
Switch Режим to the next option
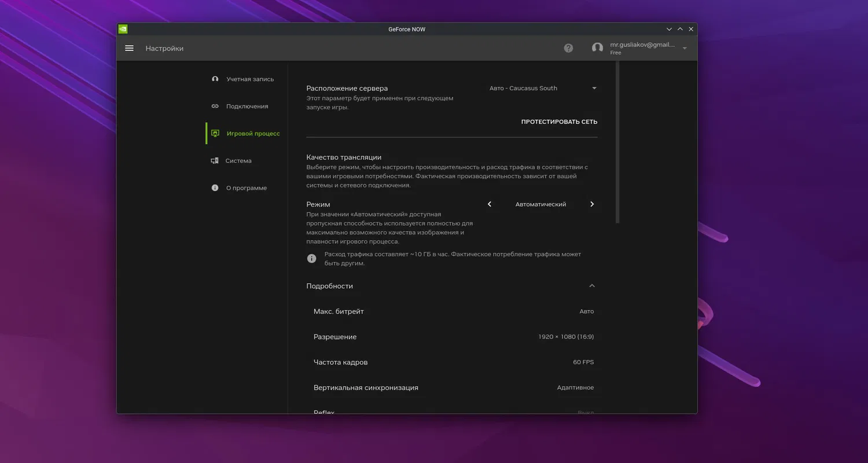point(592,204)
